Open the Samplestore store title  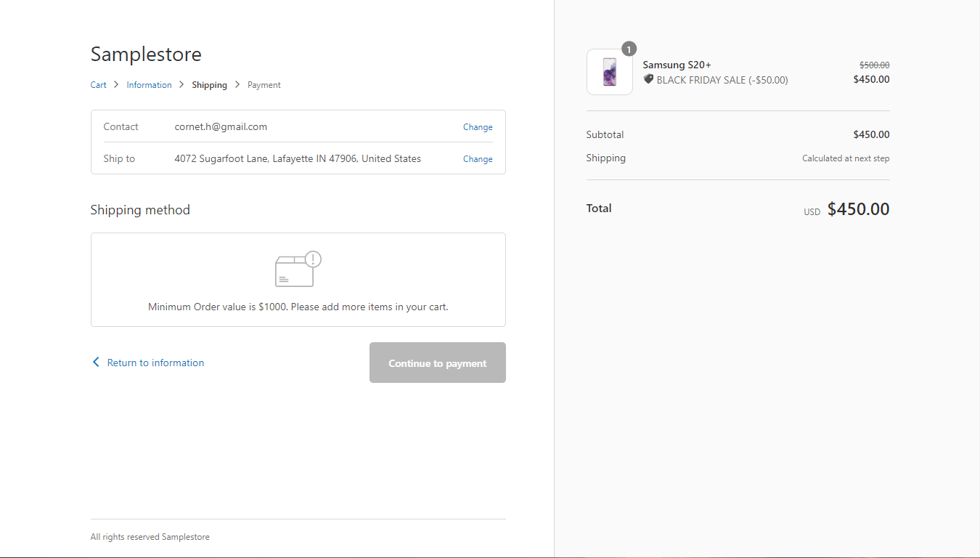click(x=146, y=54)
